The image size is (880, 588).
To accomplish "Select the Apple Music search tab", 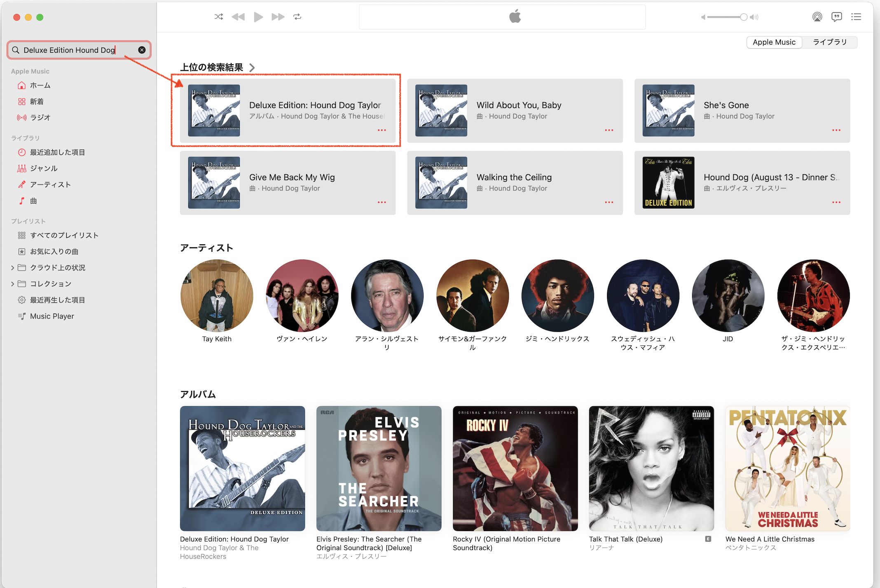I will 774,42.
